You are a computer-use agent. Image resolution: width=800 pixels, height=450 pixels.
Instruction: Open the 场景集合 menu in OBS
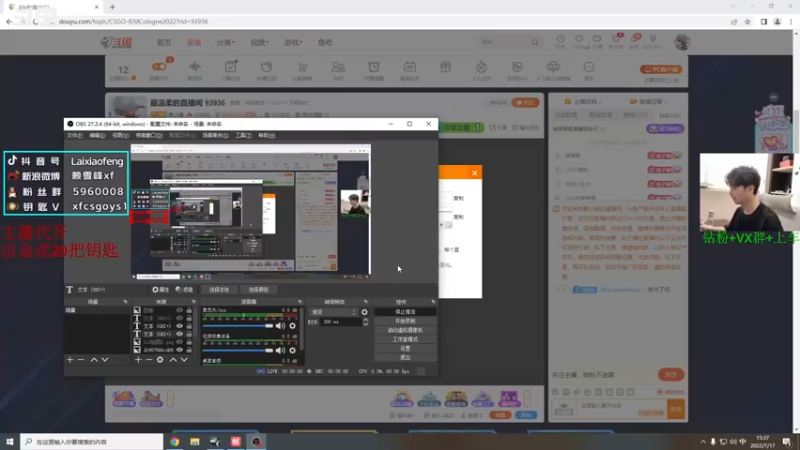215,135
